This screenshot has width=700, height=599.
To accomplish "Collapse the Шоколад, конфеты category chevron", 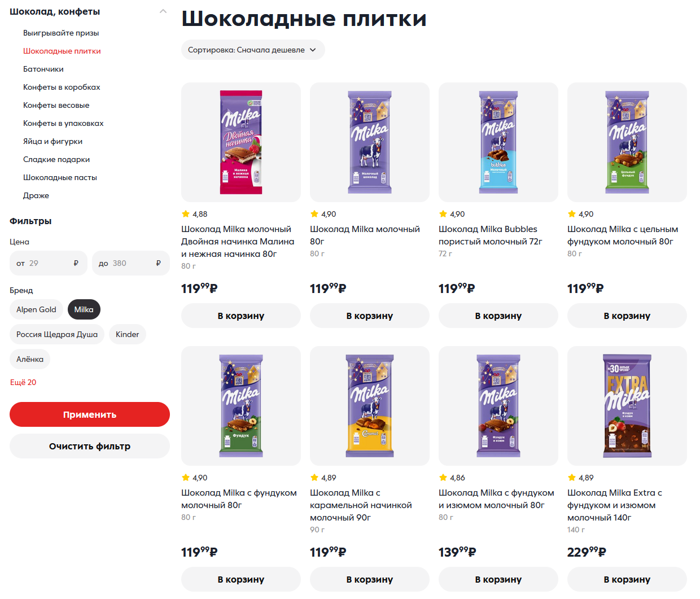I will point(163,11).
